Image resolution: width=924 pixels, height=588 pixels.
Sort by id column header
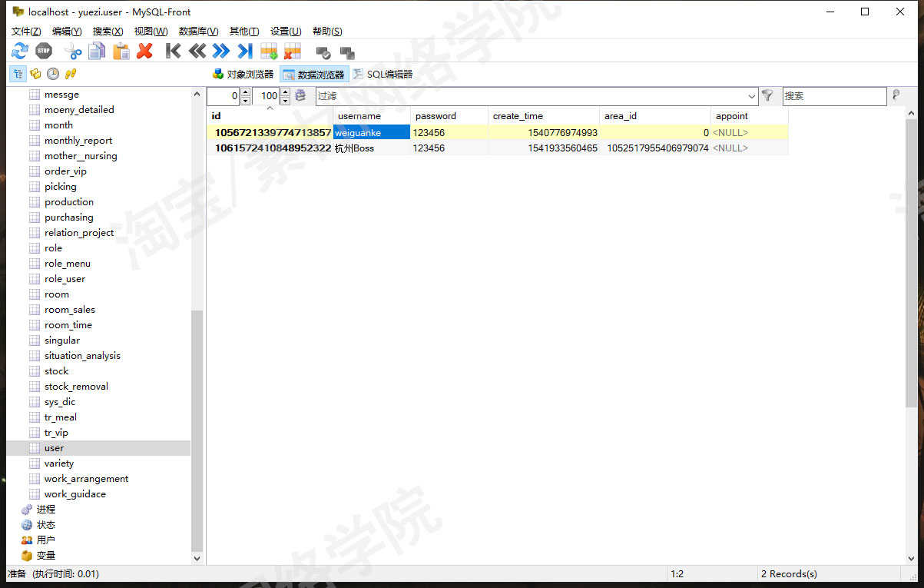[270, 116]
